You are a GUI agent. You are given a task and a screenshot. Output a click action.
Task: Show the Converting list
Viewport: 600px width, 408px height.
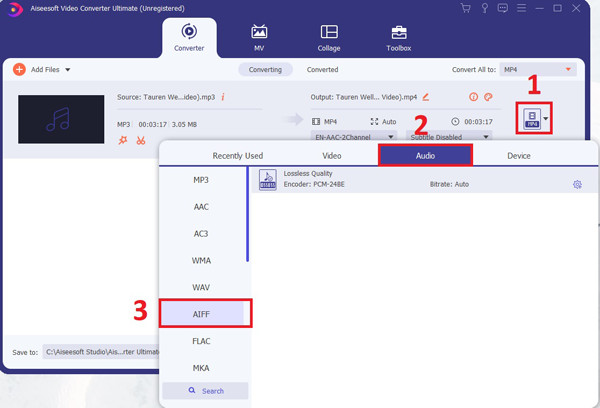265,70
